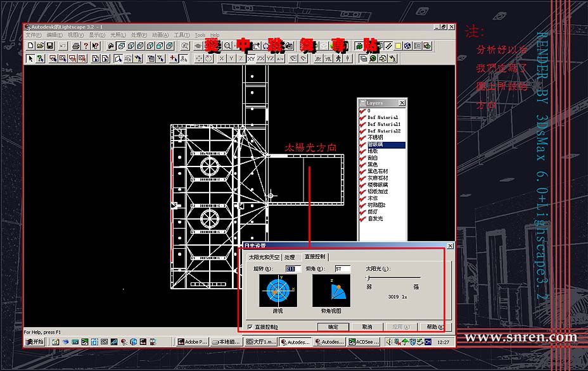588x371 pixels.
Task: Toggle the checkmark beside 楼梯玻璃 layer
Action: click(362, 185)
